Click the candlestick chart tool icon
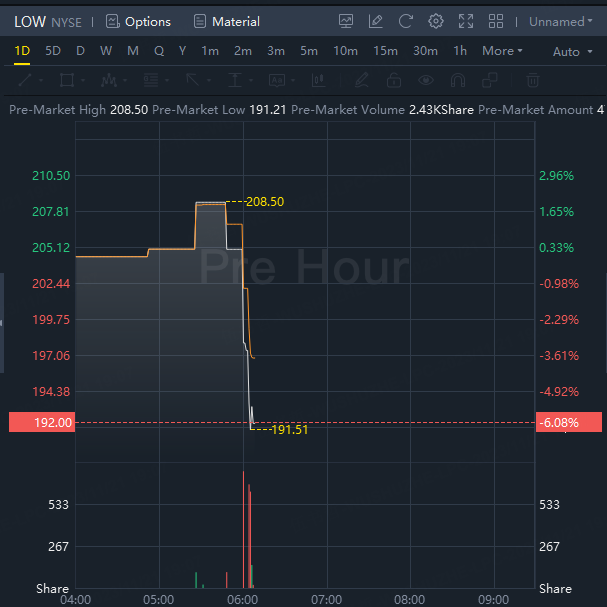Image resolution: width=607 pixels, height=607 pixels. pos(319,81)
